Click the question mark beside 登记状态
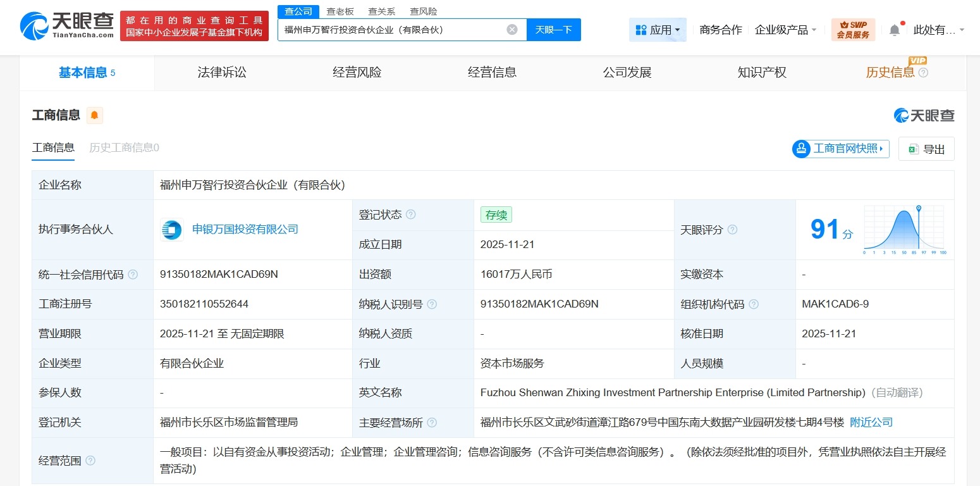This screenshot has height=486, width=980. point(412,215)
